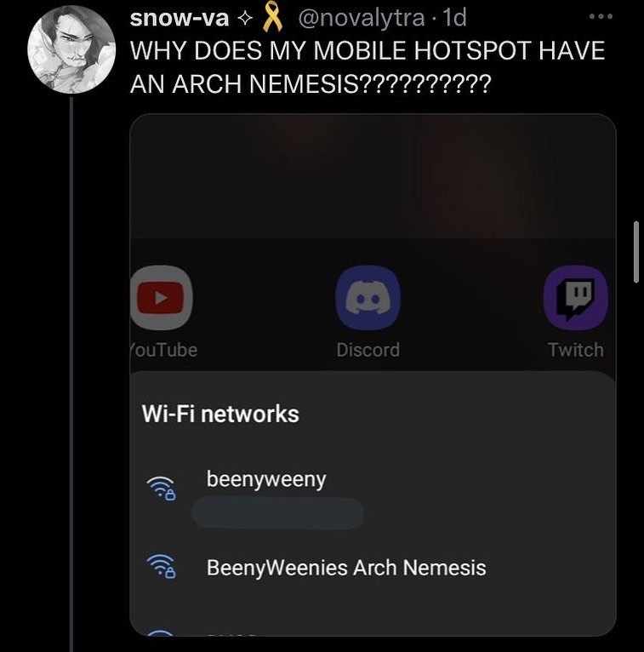This screenshot has height=652, width=644.
Task: Click the snow-va profile avatar
Action: click(x=71, y=49)
